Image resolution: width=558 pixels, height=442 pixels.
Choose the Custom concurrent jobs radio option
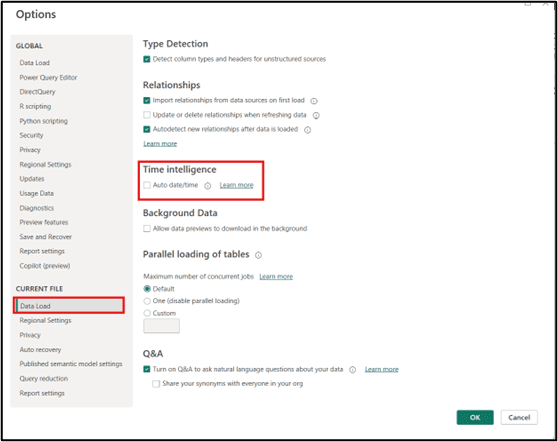coord(147,313)
